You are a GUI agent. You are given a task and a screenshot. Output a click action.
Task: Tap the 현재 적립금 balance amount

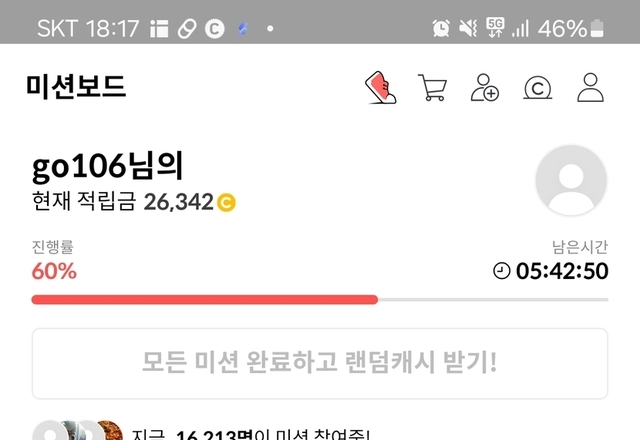point(178,202)
